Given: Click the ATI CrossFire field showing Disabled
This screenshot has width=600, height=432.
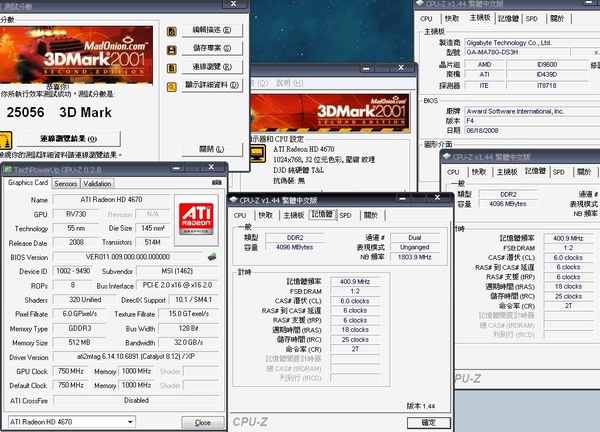Looking at the screenshot, I should [x=136, y=400].
